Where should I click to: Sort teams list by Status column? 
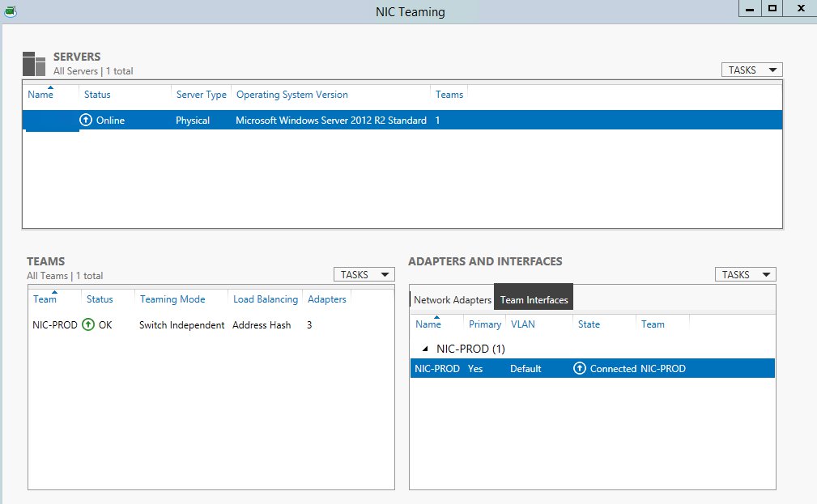pos(100,299)
